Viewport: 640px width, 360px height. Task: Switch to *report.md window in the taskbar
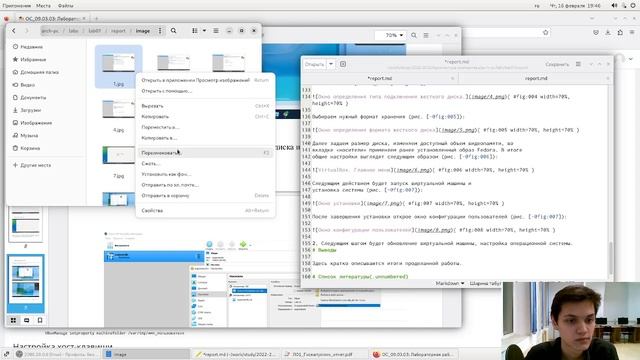point(236,354)
